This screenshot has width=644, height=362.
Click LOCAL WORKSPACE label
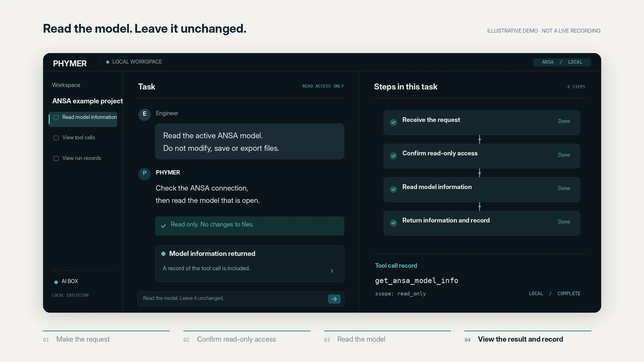tap(137, 62)
